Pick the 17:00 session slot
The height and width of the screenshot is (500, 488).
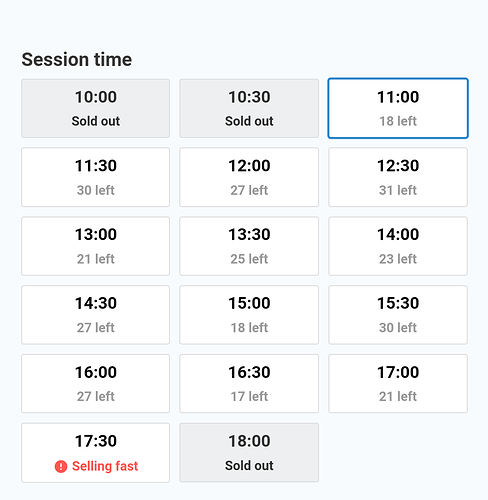pyautogui.click(x=398, y=384)
